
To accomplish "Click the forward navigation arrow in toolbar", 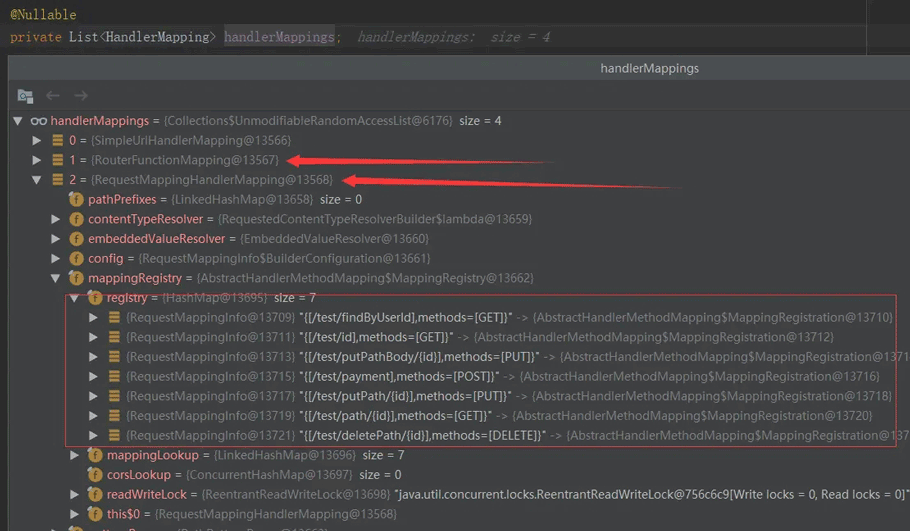I will tap(81, 95).
